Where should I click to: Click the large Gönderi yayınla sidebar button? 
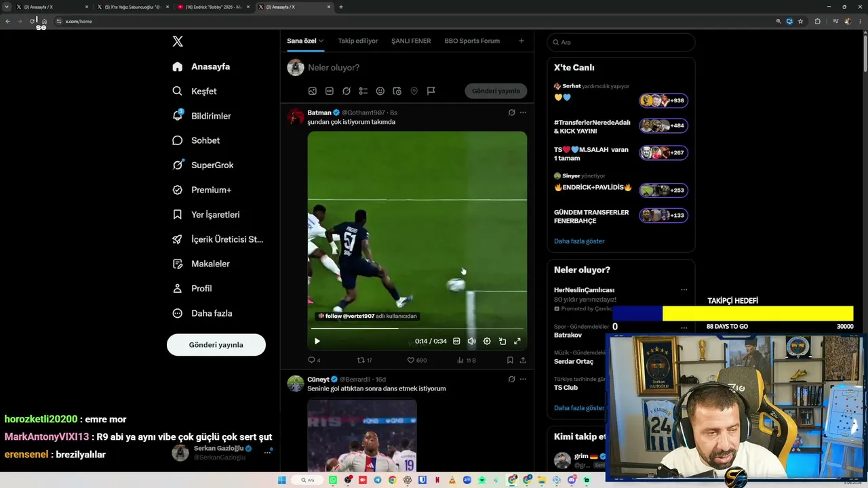click(216, 344)
